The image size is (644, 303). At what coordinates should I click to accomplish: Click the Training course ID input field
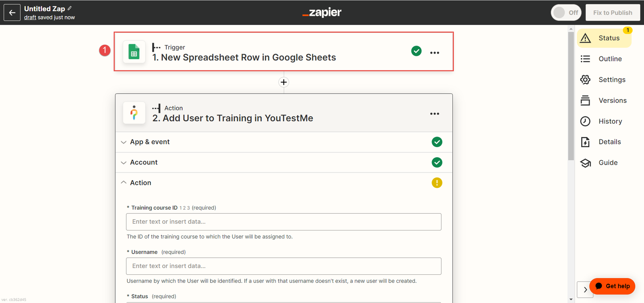click(283, 222)
